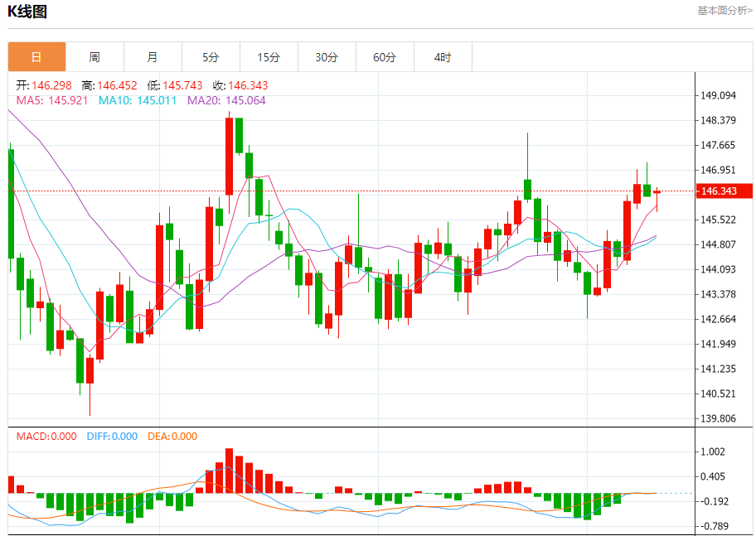Click the open price value 146.298
The width and height of the screenshot is (756, 536).
click(51, 85)
